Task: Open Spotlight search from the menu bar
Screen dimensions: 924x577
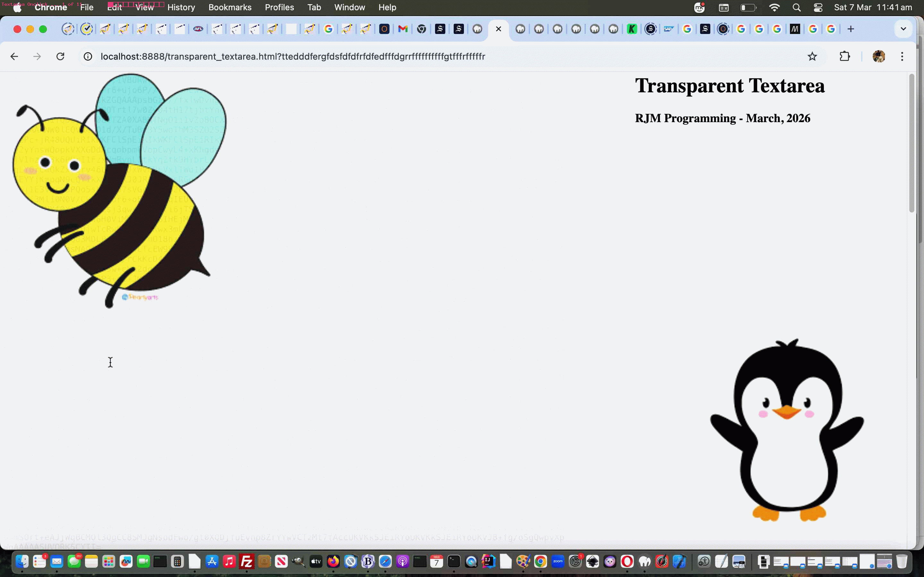Action: [x=797, y=7]
